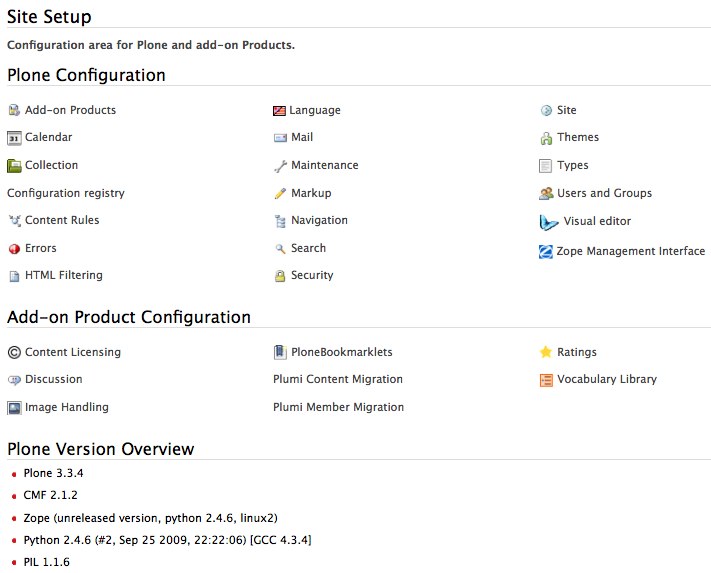
Task: Open Image Handling configuration
Action: (x=66, y=407)
